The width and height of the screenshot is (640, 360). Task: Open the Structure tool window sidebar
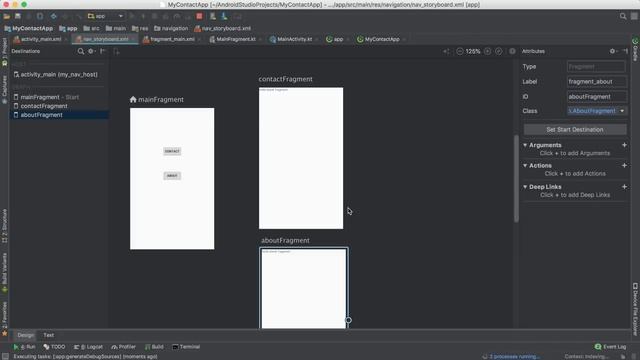click(x=4, y=226)
